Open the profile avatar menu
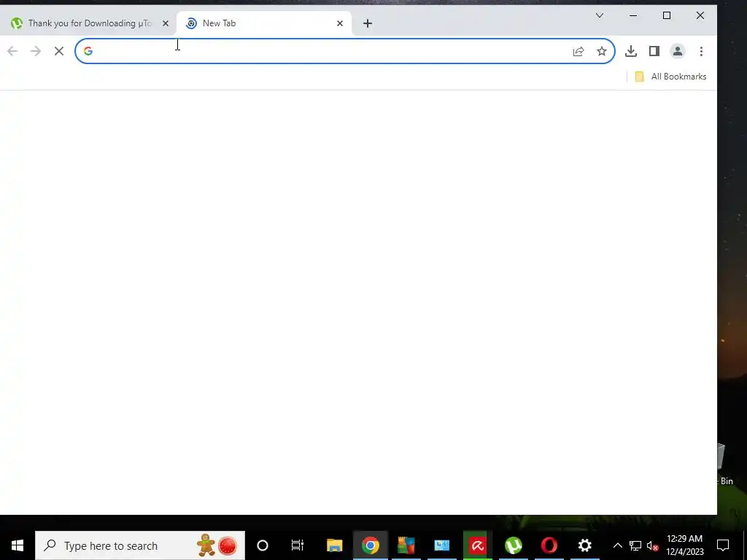The height and width of the screenshot is (560, 747). [678, 51]
